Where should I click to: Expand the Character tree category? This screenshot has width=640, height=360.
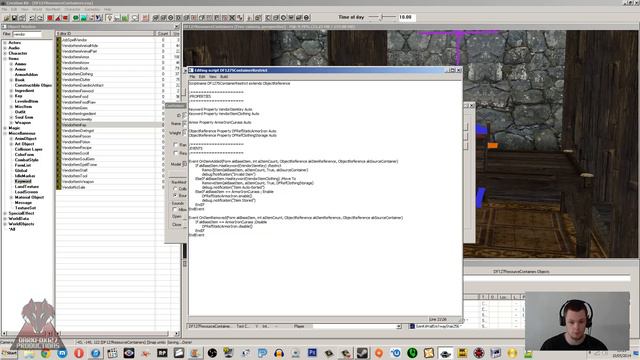(5, 53)
